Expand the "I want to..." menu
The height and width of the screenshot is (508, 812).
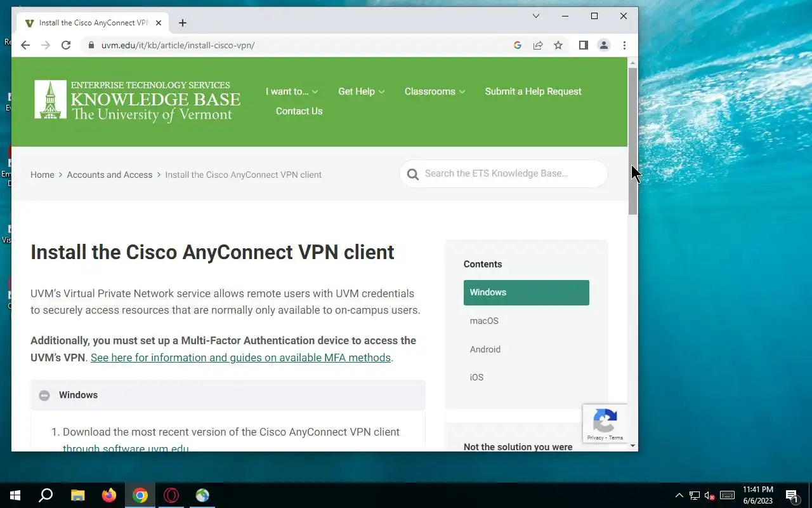(292, 91)
